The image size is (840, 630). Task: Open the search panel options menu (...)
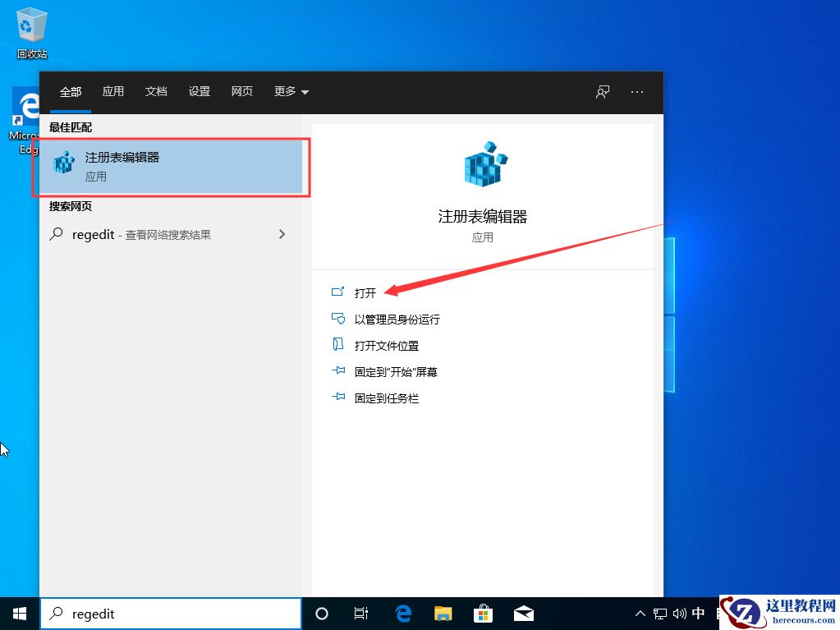pos(637,92)
